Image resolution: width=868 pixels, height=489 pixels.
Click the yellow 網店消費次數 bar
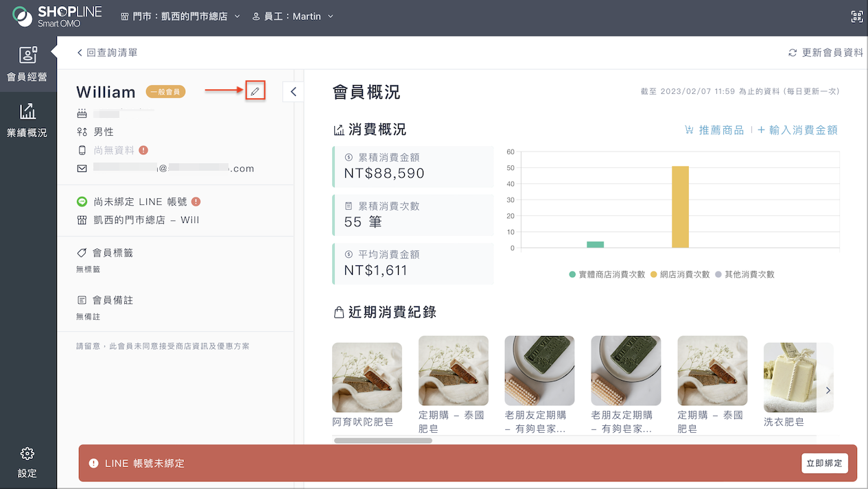click(680, 207)
